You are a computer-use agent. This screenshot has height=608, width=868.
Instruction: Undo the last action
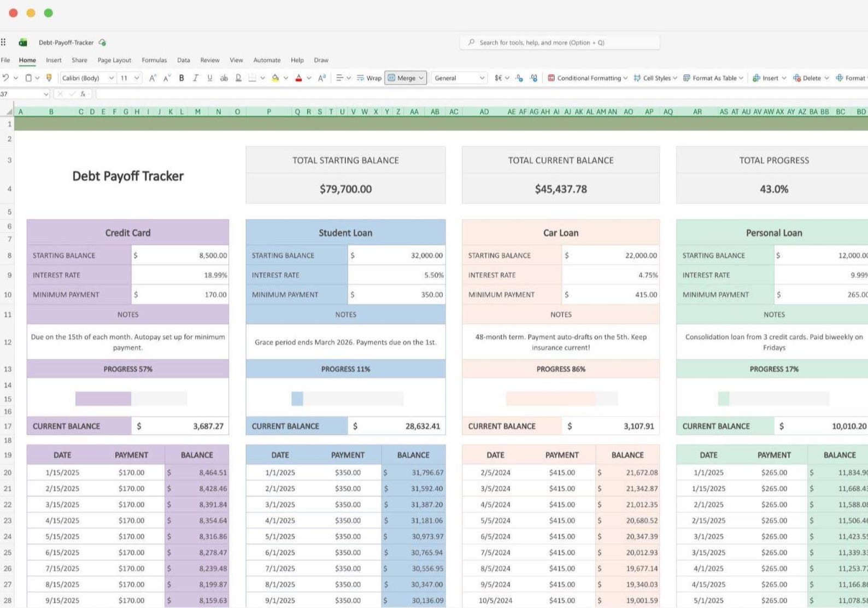5,78
